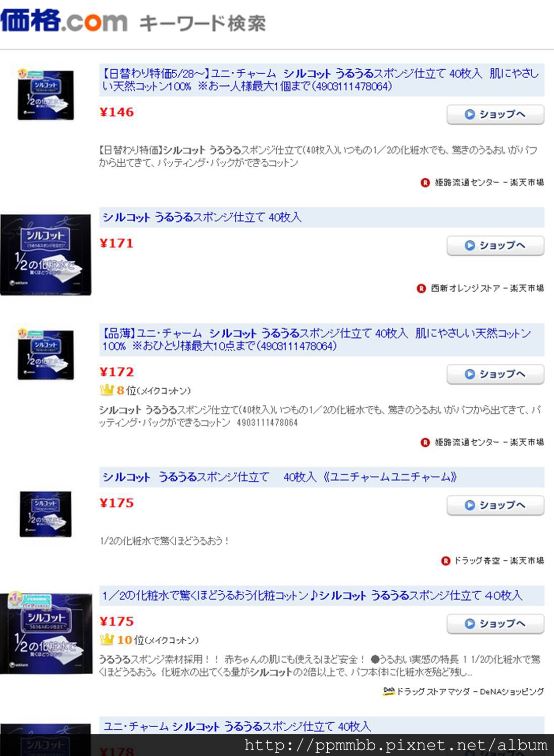
Task: Open the 【品薄】ユニ・チャーム product title link
Action: (x=317, y=340)
